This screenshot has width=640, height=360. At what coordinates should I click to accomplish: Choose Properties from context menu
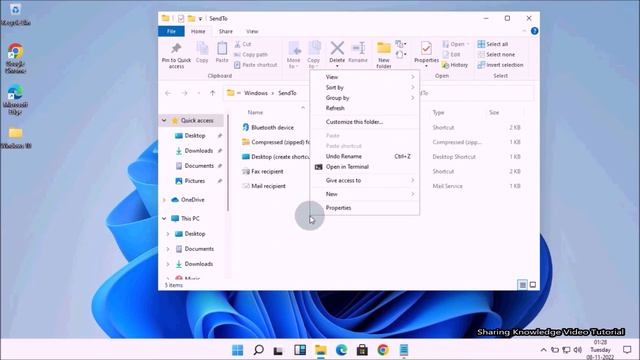click(365, 208)
